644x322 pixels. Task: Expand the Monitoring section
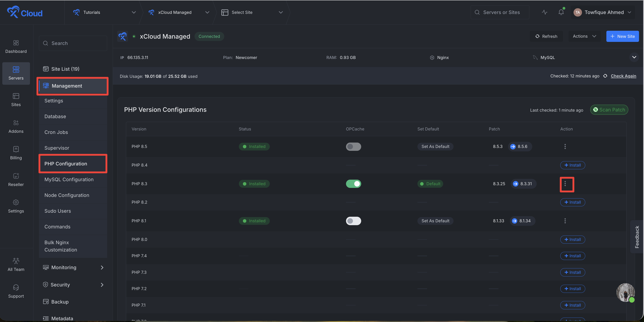(x=73, y=267)
